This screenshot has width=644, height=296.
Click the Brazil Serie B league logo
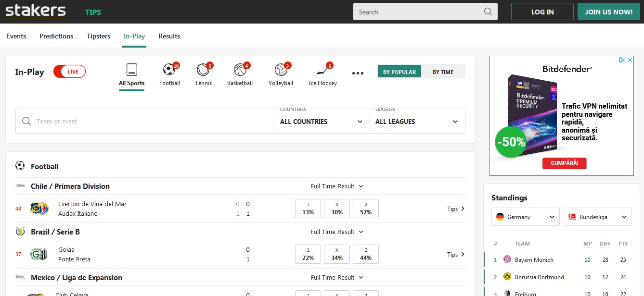tap(20, 231)
